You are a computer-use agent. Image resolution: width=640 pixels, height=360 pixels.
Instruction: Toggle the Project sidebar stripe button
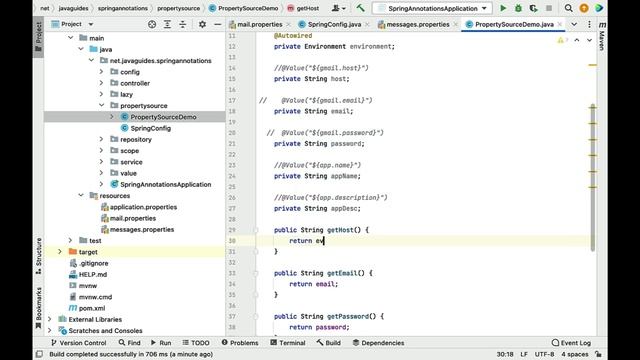[x=38, y=37]
